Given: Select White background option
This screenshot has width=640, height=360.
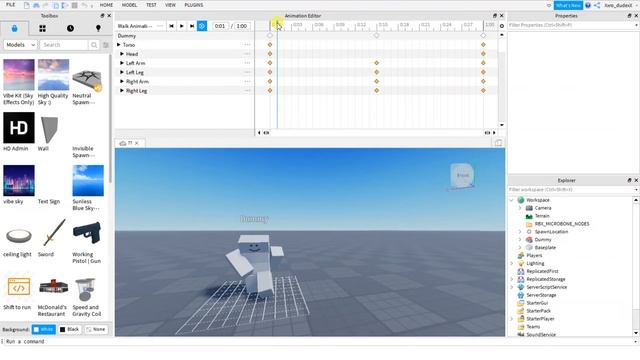Looking at the screenshot, I should [44, 329].
